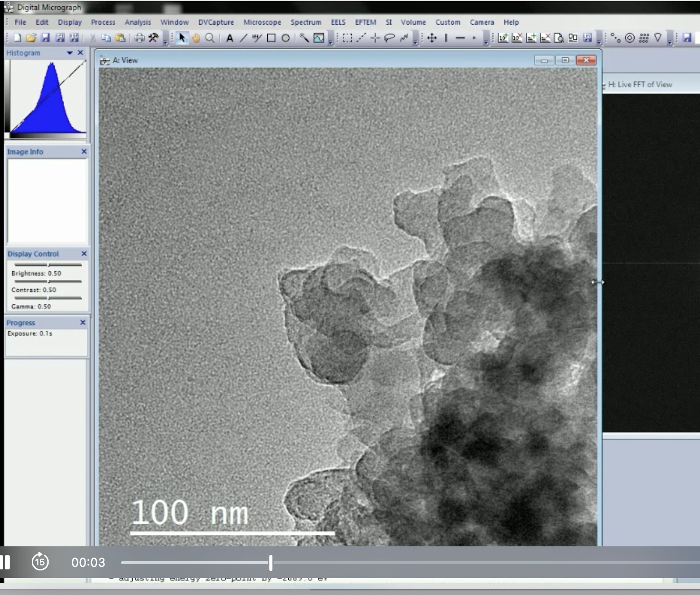Screen dimensions: 700x595
Task: Click the H: Live FFT of View title
Action: 640,85
